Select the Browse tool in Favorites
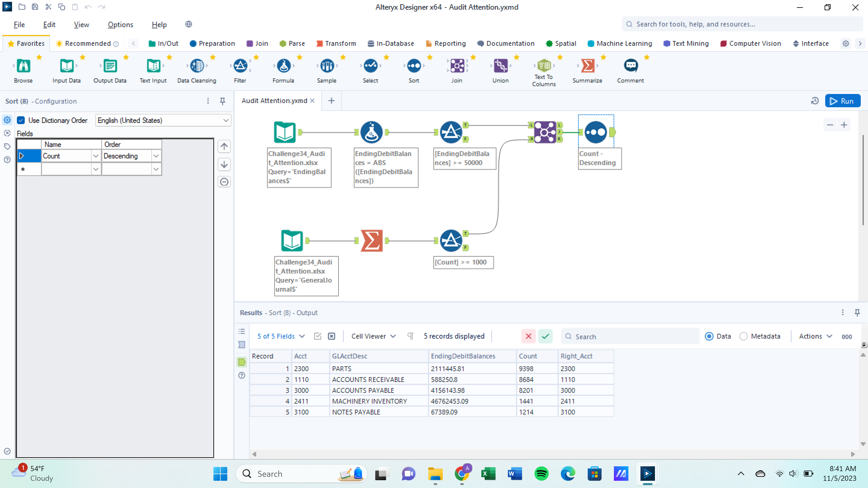The height and width of the screenshot is (488, 868). pyautogui.click(x=23, y=70)
